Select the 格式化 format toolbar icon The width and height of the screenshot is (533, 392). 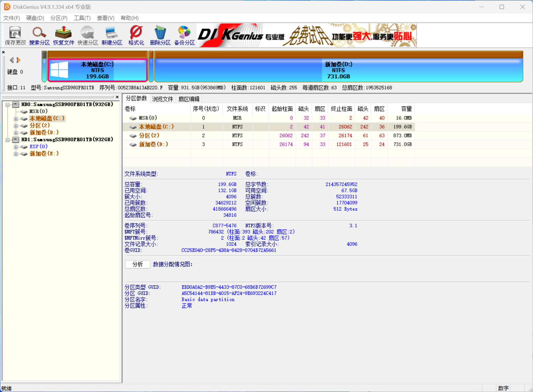136,35
